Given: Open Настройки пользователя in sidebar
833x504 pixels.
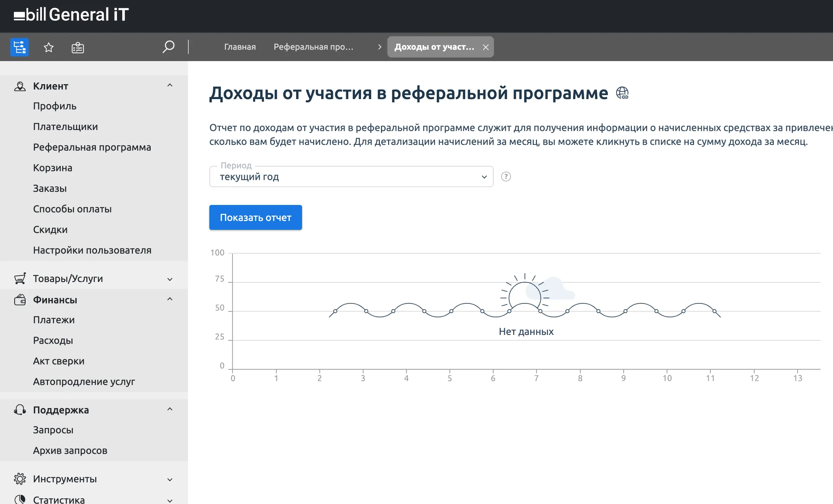Looking at the screenshot, I should click(92, 250).
